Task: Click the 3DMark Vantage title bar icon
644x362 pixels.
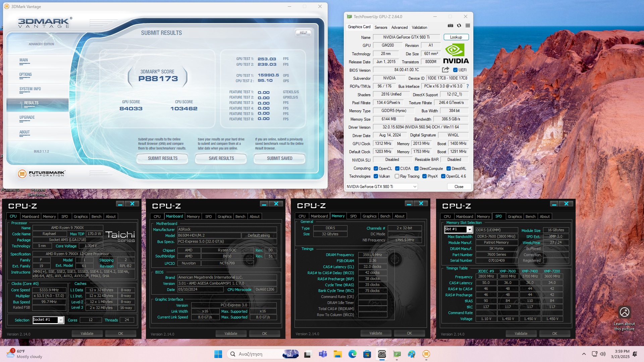Action: (7, 6)
